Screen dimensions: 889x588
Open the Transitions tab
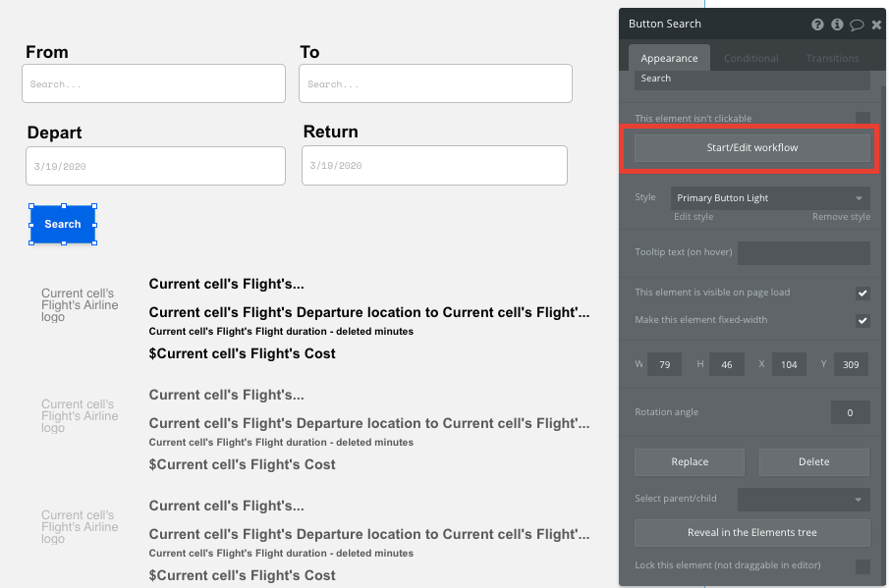[x=832, y=58]
